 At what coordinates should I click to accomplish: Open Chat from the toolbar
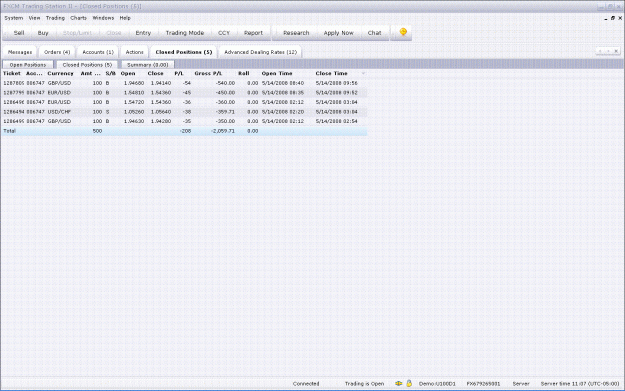(374, 33)
